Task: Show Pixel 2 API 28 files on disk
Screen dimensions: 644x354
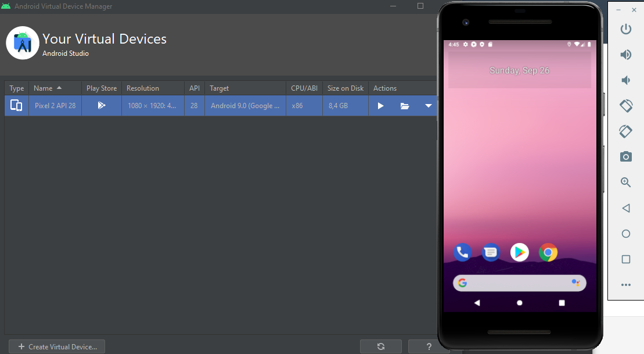Action: tap(405, 106)
